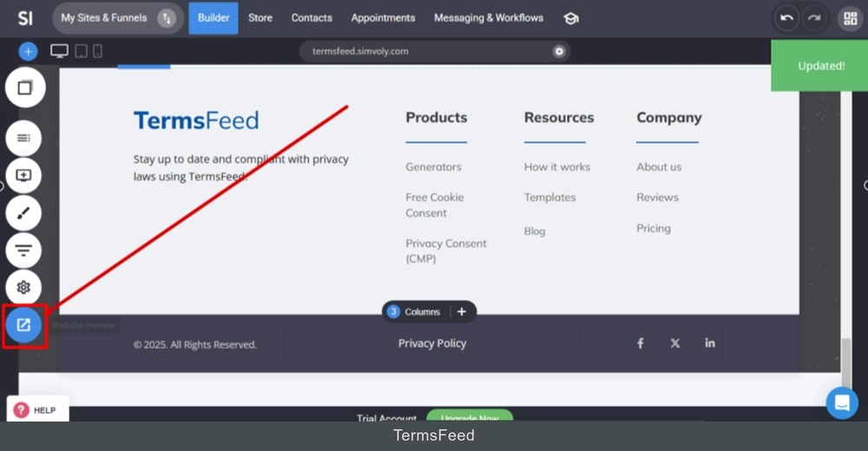
Task: Click the X social icon
Action: (674, 343)
